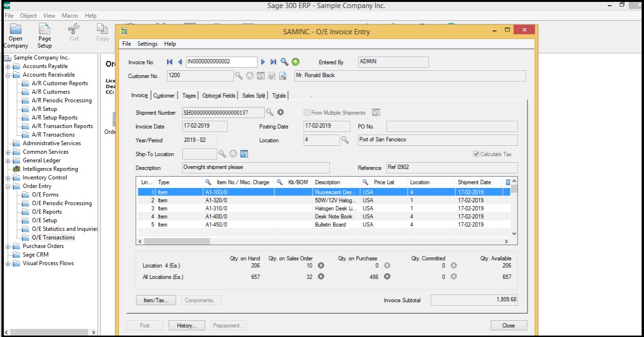Open the Ship-To Location finder
The height and width of the screenshot is (337, 644).
click(x=222, y=154)
